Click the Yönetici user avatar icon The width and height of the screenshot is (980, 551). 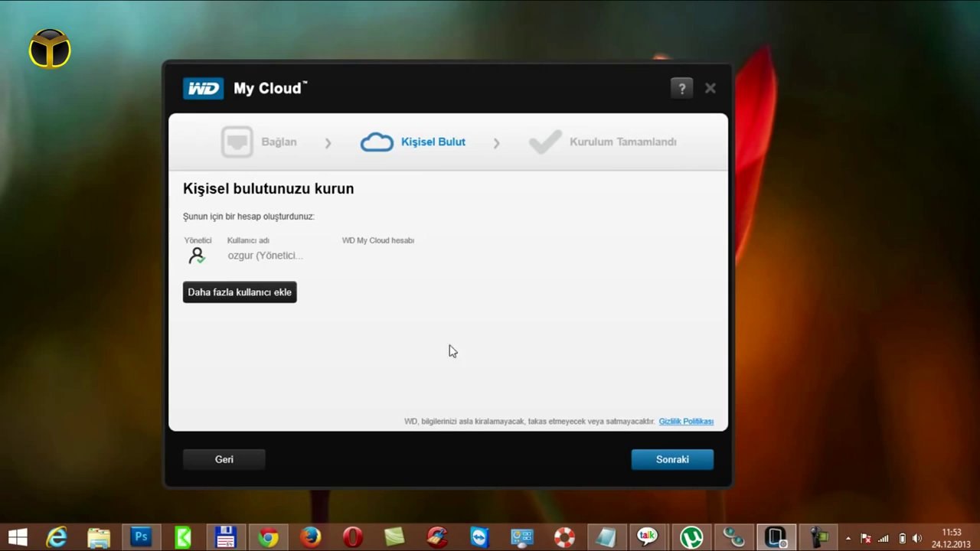point(197,256)
